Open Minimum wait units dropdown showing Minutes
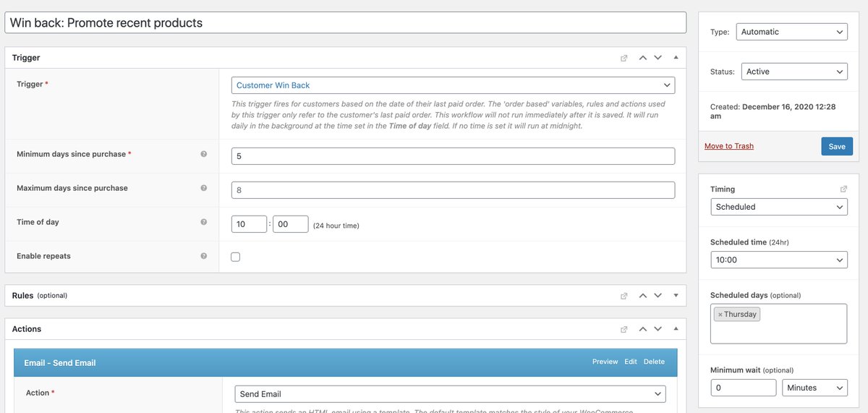Image resolution: width=868 pixels, height=413 pixels. point(814,388)
